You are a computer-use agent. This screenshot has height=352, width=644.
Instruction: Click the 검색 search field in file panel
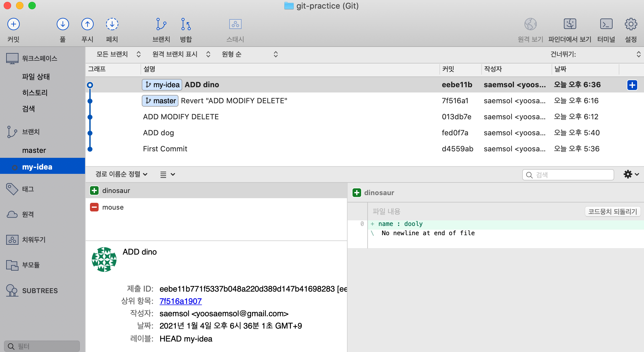pyautogui.click(x=568, y=175)
